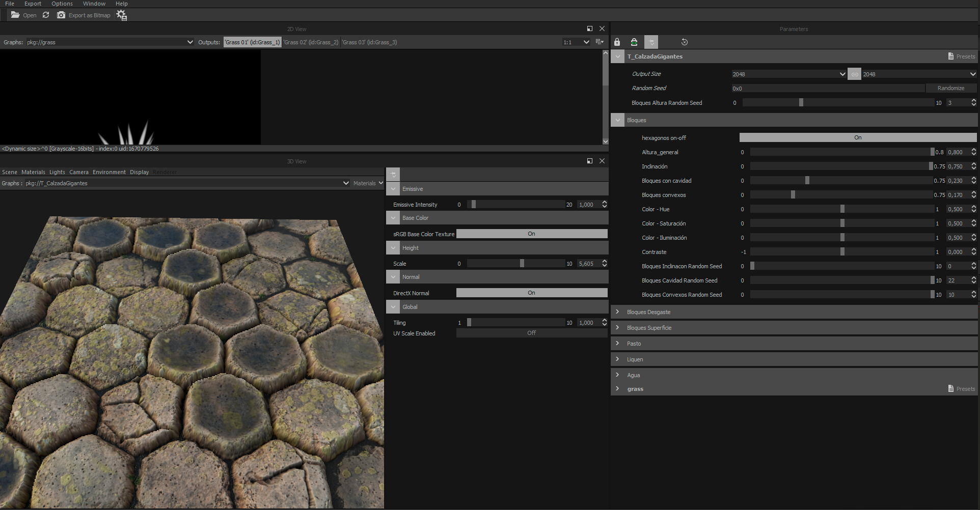Toggle the hexagonos on-off switch

[857, 137]
